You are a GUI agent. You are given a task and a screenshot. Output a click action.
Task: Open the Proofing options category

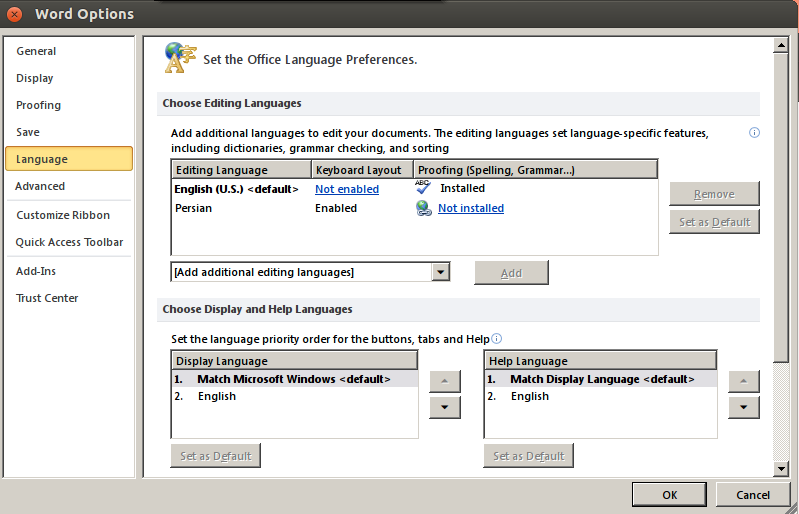[x=38, y=105]
